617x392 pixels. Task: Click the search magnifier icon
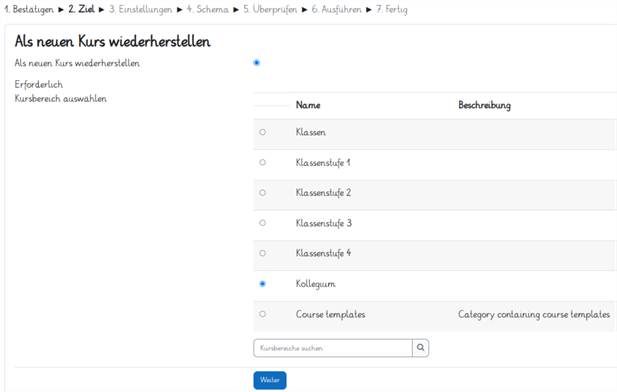(421, 348)
